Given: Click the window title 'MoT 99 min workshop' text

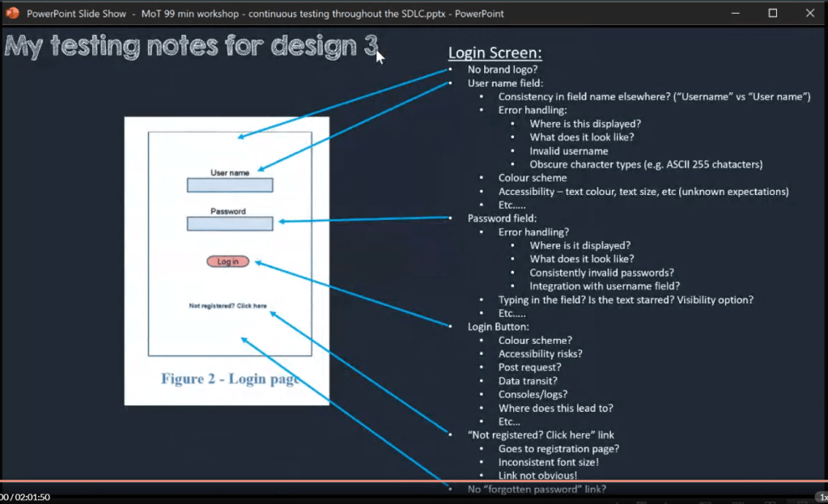Looking at the screenshot, I should click(x=189, y=14).
